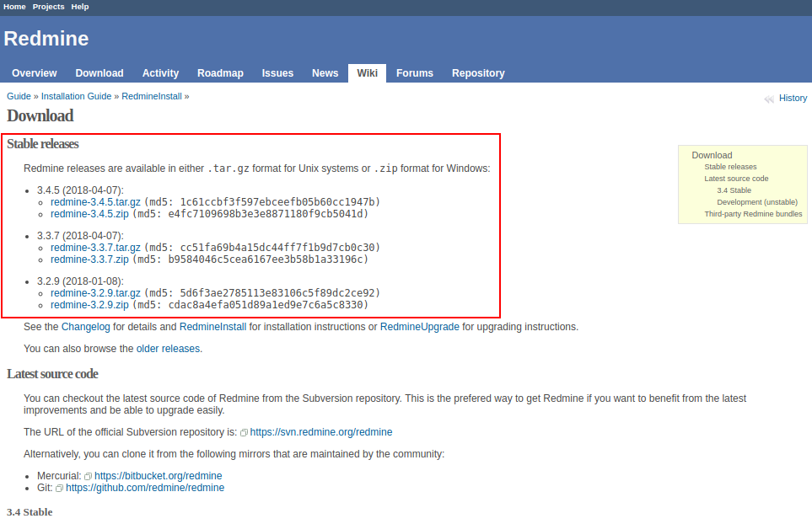Open the History link icon

tap(769, 99)
